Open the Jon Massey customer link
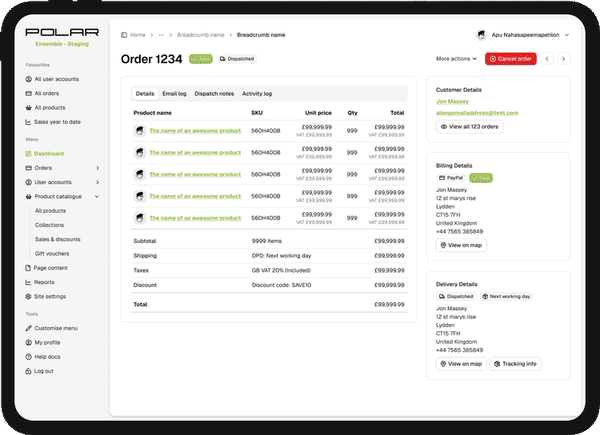Image resolution: width=600 pixels, height=435 pixels. pos(452,101)
